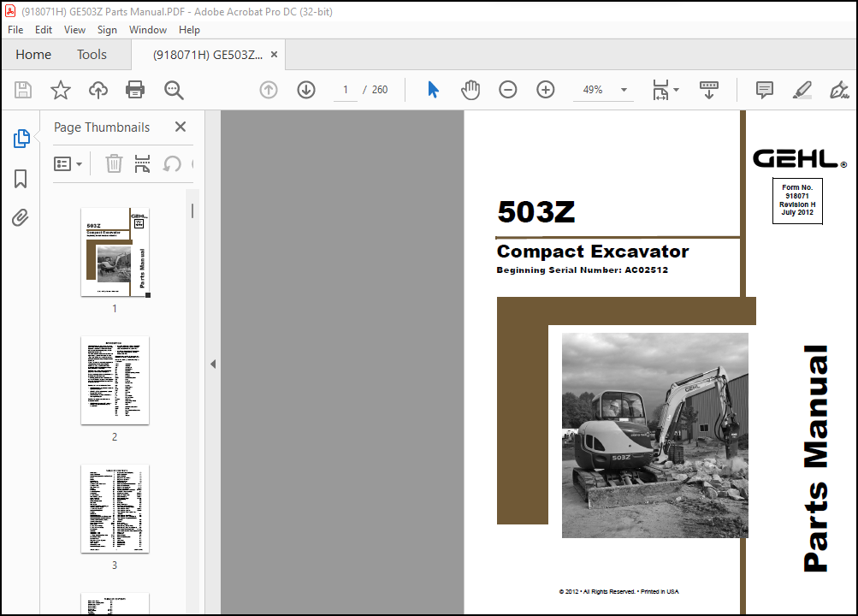Open the Window menu
Image resolution: width=858 pixels, height=616 pixels.
148,30
